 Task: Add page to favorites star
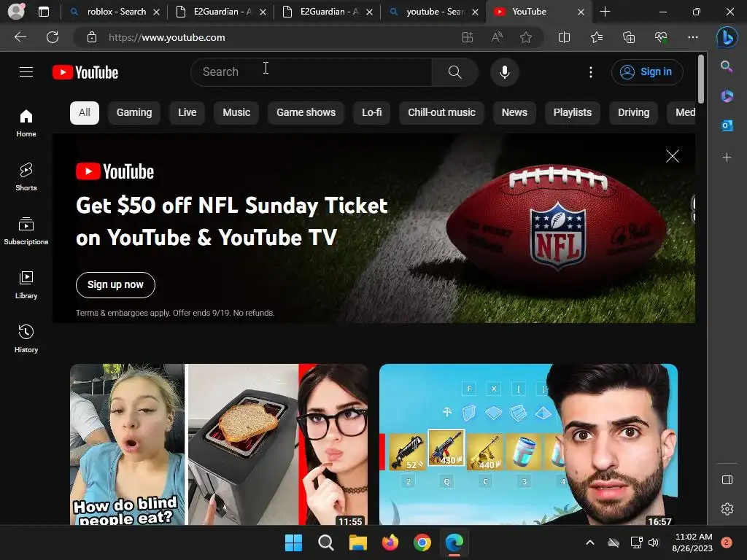tap(526, 37)
